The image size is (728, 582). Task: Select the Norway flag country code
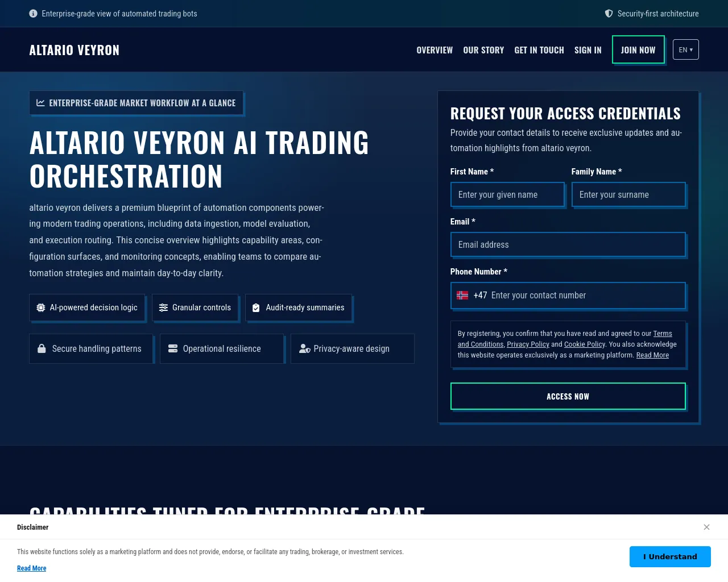(462, 296)
